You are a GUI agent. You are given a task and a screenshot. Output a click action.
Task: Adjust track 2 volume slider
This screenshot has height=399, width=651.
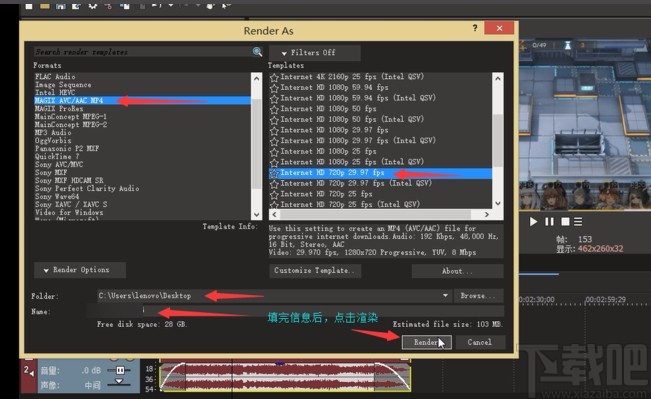pyautogui.click(x=120, y=370)
